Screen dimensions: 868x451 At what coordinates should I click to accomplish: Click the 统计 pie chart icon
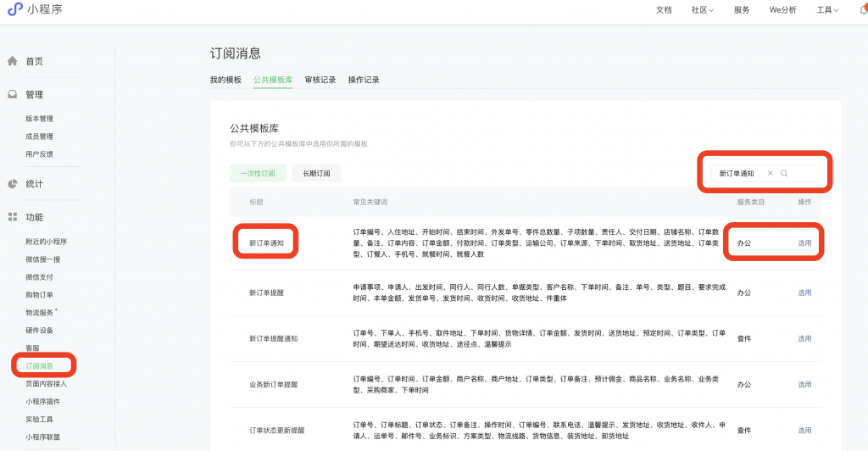12,184
